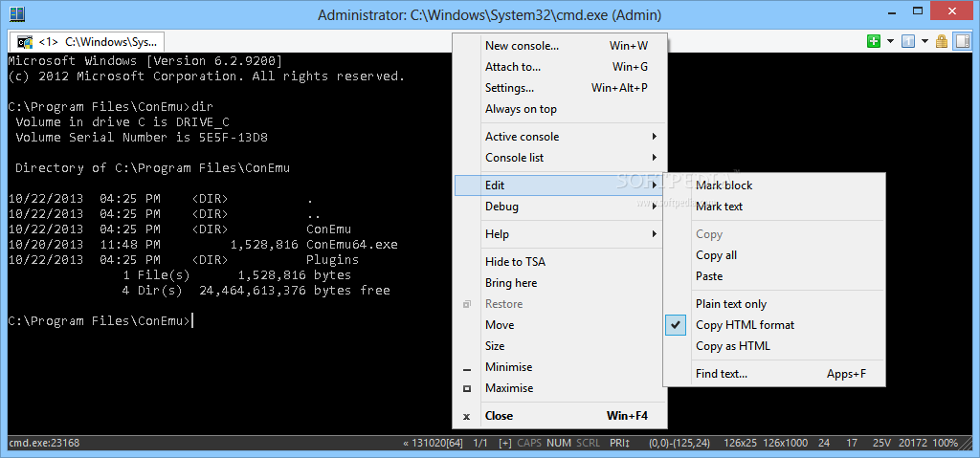Image resolution: width=980 pixels, height=458 pixels.
Task: Click the command prompt input line
Action: click(x=101, y=321)
